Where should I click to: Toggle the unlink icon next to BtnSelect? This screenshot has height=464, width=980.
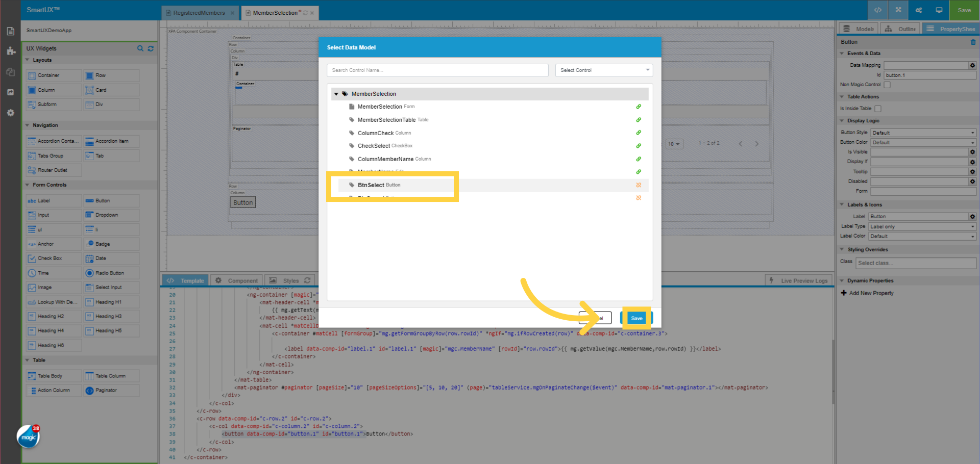[x=639, y=185]
